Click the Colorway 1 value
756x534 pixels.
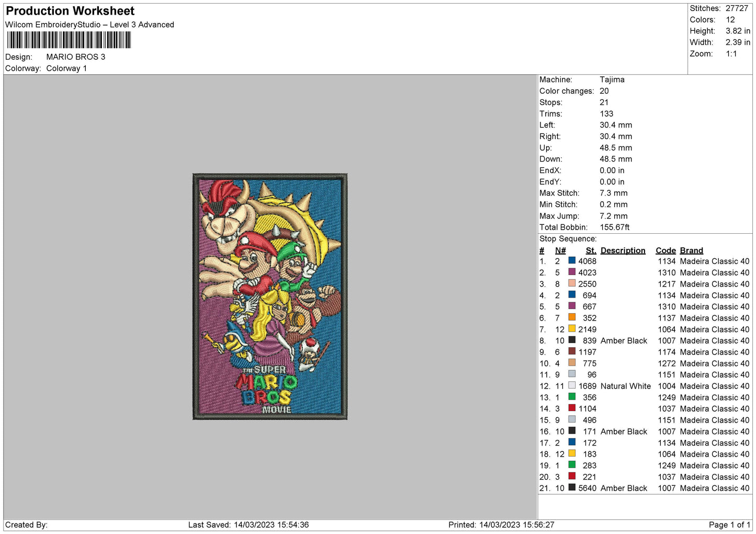point(66,69)
